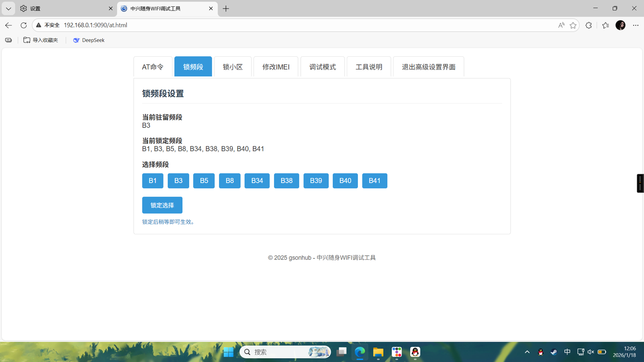Open the browser extensions menu

588,25
